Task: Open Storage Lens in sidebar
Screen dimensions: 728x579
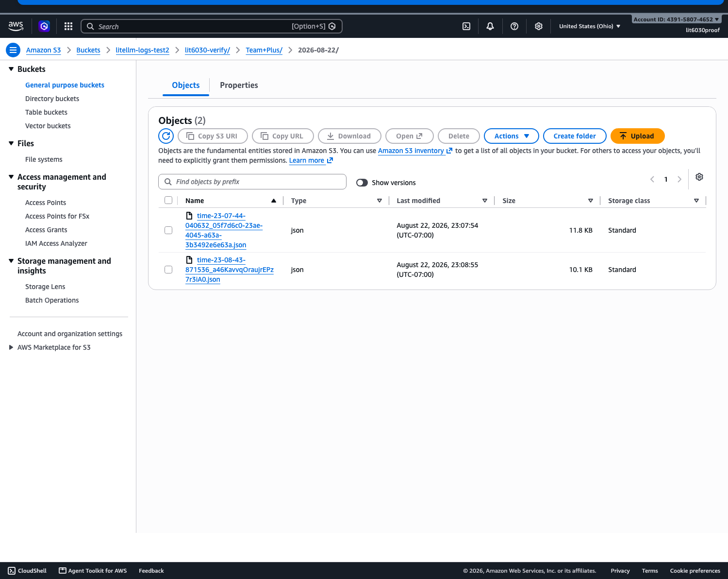Action: click(45, 287)
